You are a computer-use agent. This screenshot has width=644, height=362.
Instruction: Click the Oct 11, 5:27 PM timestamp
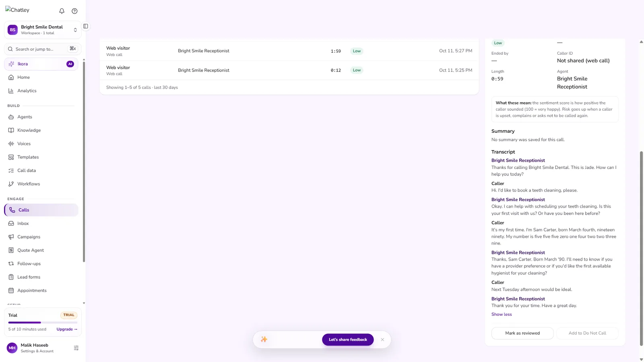pyautogui.click(x=456, y=51)
